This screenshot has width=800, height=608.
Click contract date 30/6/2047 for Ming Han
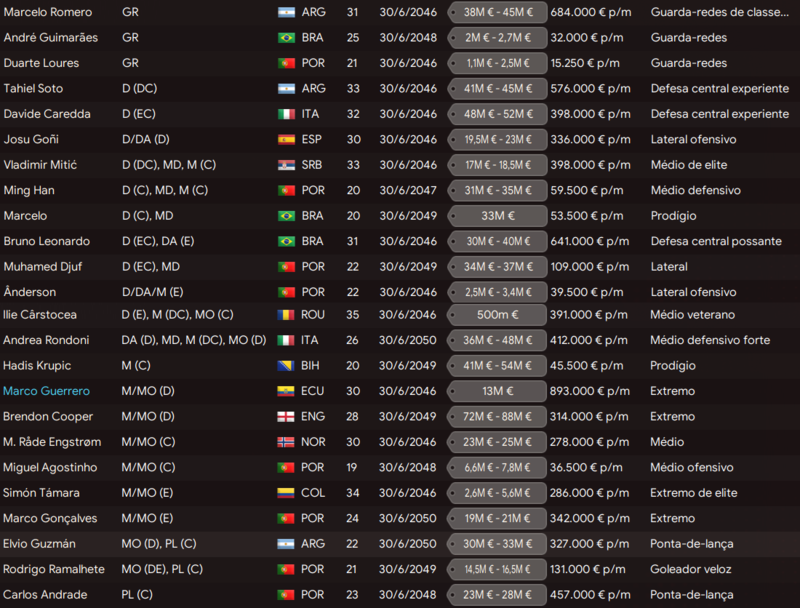pyautogui.click(x=408, y=191)
